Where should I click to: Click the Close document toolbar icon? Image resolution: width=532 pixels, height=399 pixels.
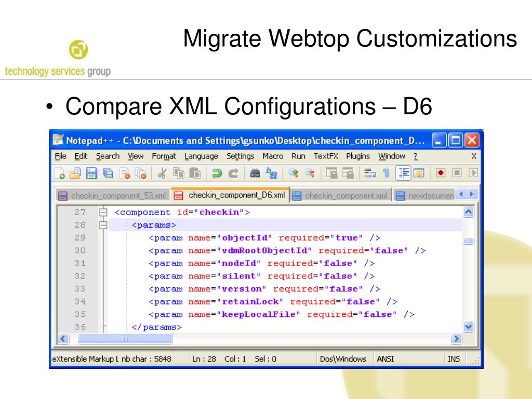[125, 174]
